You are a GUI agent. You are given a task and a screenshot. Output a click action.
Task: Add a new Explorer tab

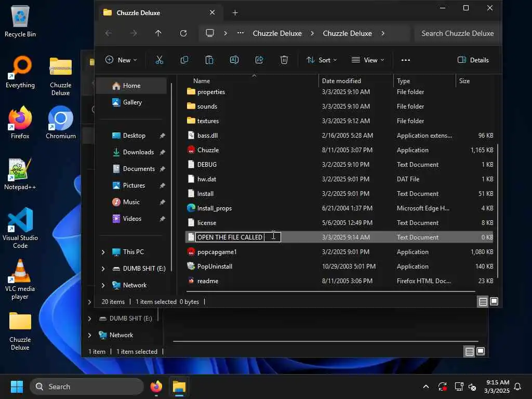(x=235, y=13)
